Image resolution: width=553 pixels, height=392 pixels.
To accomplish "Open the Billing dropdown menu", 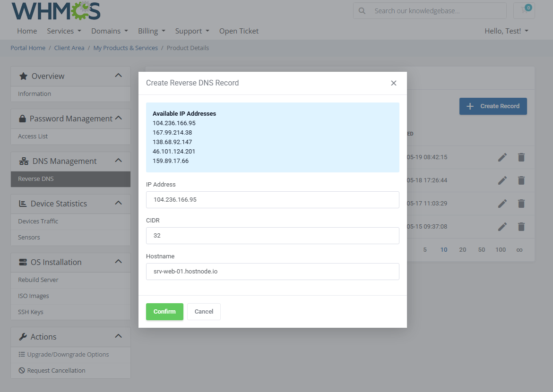I will tap(152, 31).
